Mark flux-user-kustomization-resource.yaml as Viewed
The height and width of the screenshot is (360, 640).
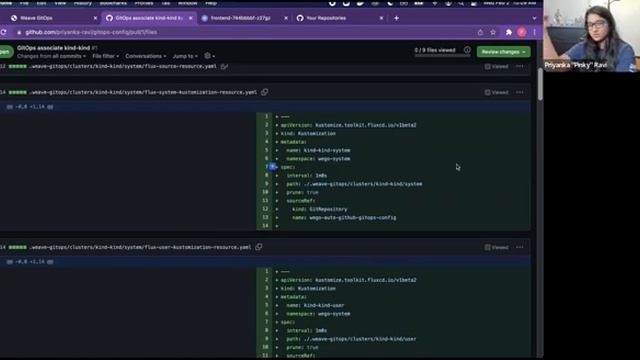[x=496, y=247]
